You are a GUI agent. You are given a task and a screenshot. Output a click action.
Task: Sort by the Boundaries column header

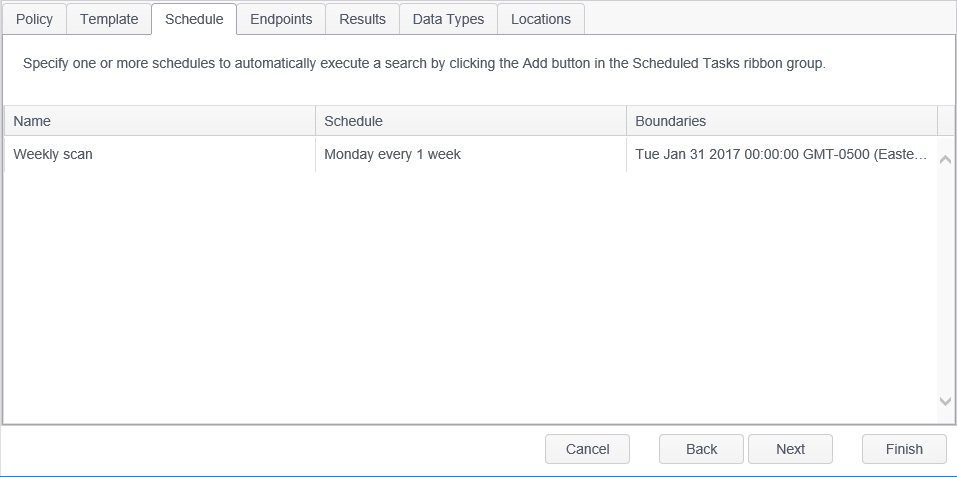(782, 121)
